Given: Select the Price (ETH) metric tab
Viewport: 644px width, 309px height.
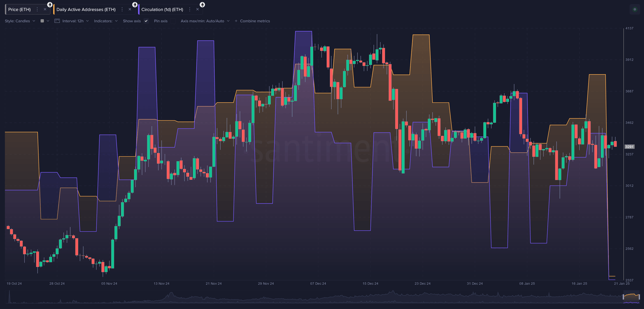Looking at the screenshot, I should click(19, 9).
